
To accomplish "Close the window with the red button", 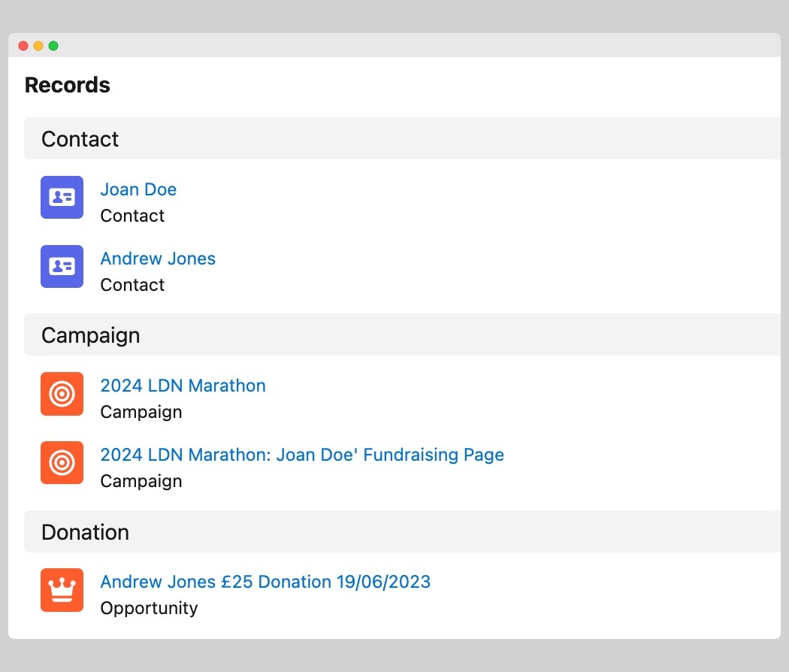I will pos(23,46).
